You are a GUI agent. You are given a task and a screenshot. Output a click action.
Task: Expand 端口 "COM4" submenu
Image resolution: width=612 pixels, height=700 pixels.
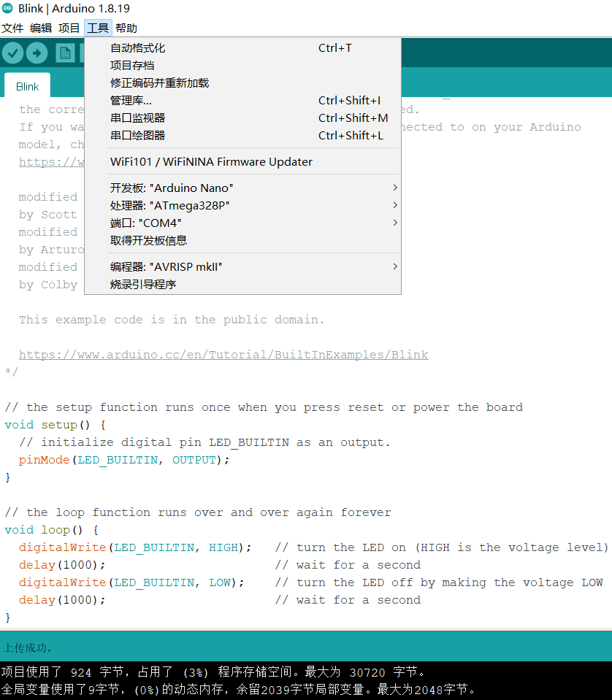coord(243,223)
